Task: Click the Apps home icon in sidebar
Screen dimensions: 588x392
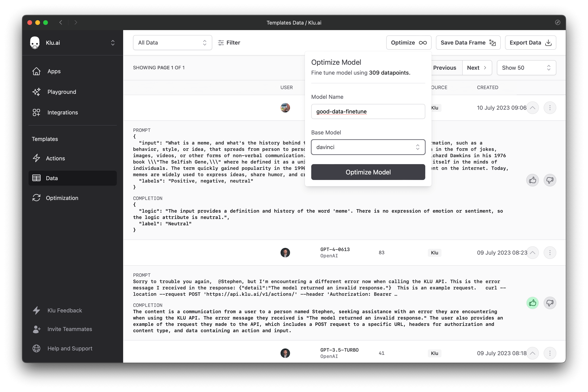Action: pos(36,71)
